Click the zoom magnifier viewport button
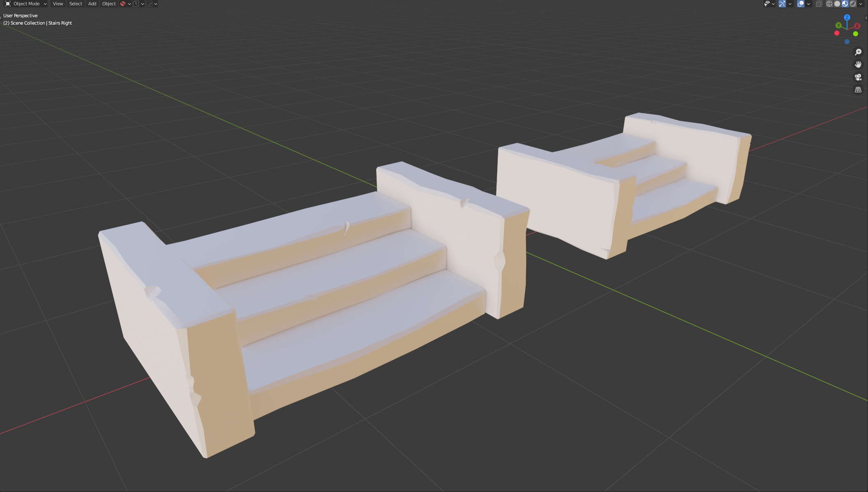Viewport: 868px width, 492px height. 858,52
